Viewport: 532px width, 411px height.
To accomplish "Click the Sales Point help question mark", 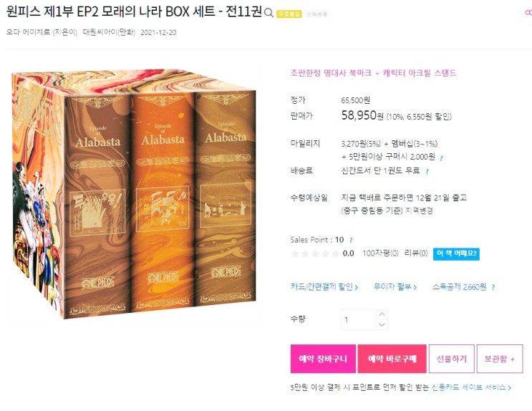I will coord(351,241).
